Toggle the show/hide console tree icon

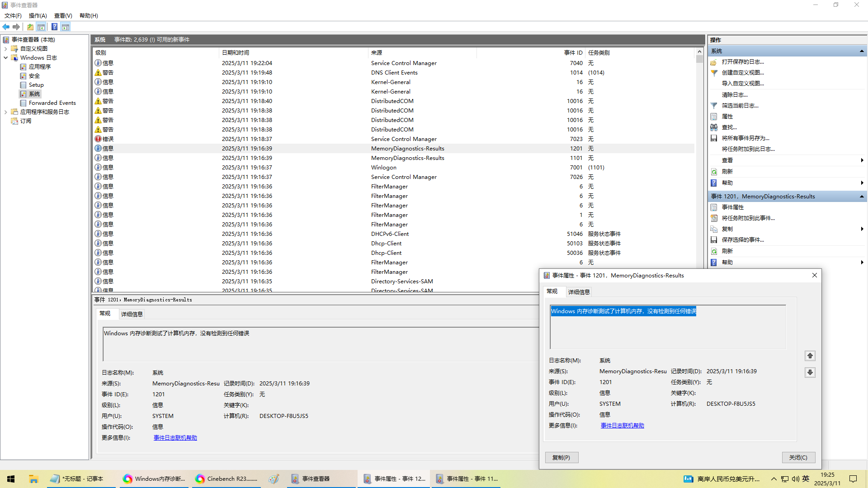(41, 27)
